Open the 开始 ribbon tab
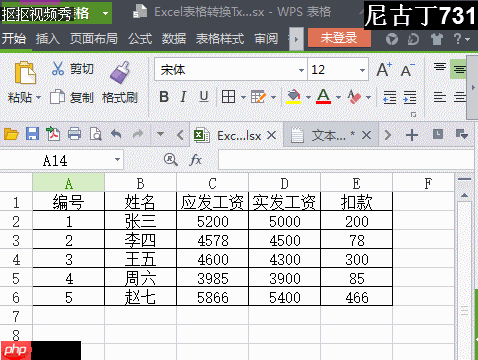The height and width of the screenshot is (360, 478). (14, 39)
